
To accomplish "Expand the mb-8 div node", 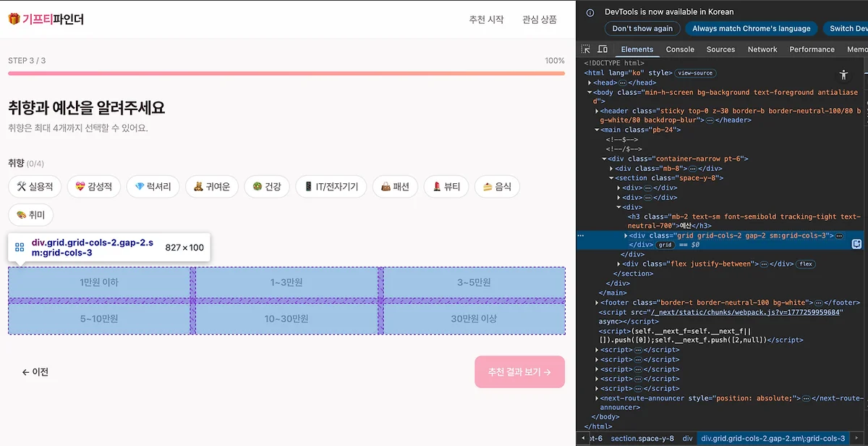I will [x=612, y=169].
